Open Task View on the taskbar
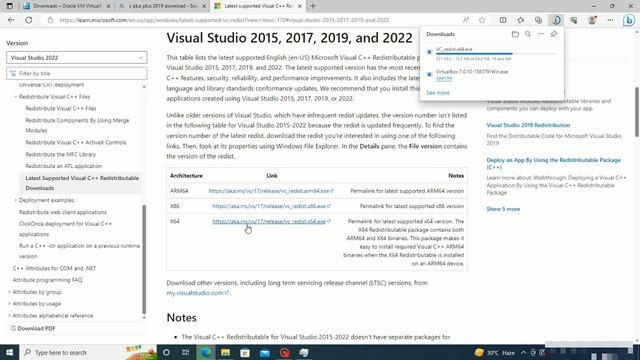Screen dimensions: 640x360 point(185,352)
